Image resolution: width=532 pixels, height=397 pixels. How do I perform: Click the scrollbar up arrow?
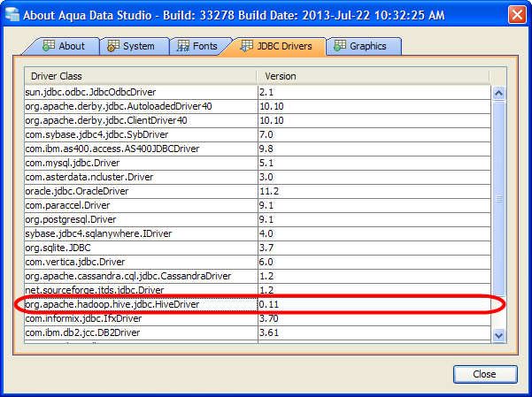(x=498, y=93)
